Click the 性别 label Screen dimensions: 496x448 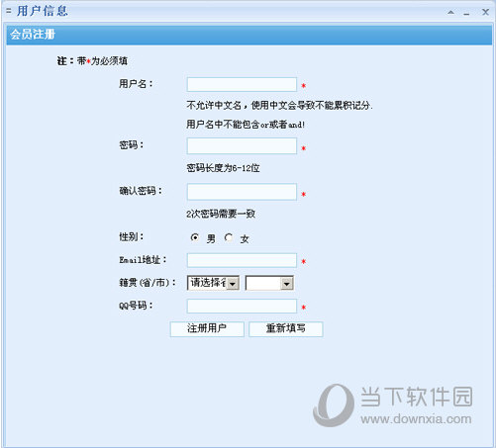click(132, 236)
